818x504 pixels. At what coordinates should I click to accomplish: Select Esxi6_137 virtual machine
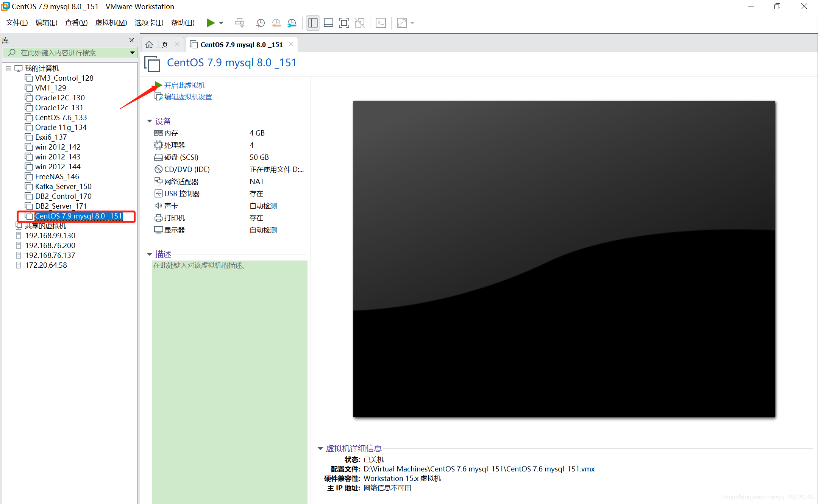[x=51, y=137]
